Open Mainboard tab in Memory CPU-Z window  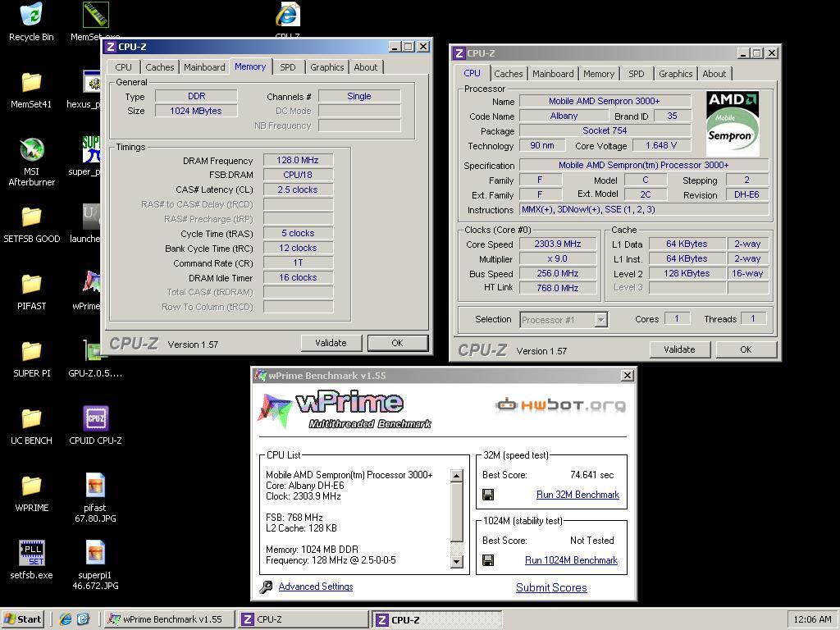[204, 67]
